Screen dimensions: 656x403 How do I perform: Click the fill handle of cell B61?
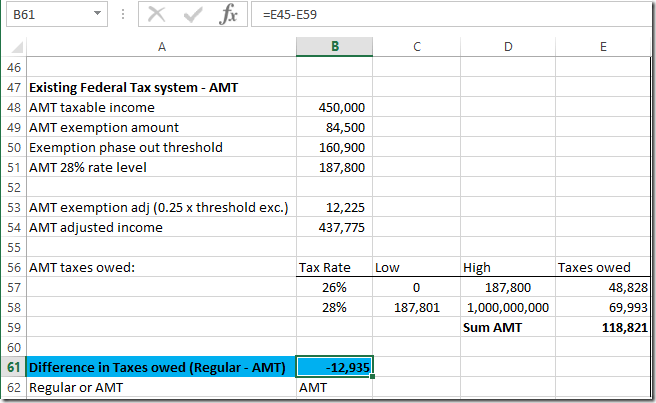[372, 377]
